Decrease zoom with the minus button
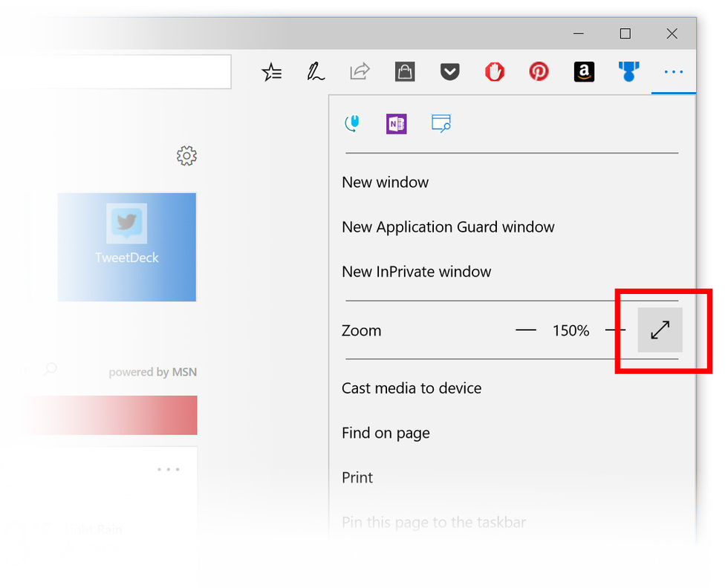728x588 pixels. [x=526, y=330]
